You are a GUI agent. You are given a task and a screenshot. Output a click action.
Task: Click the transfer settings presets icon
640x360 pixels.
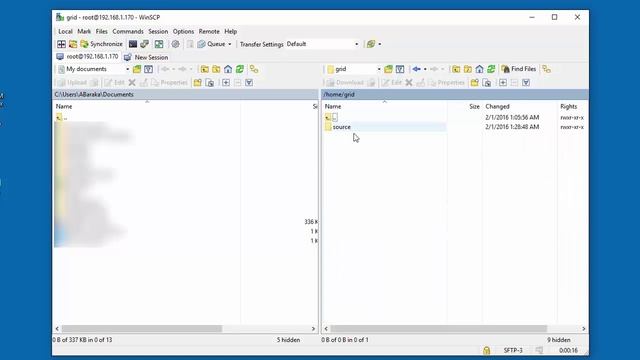point(371,44)
